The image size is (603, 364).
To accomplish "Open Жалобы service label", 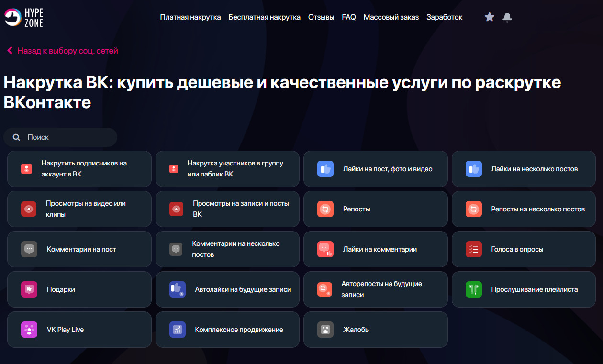I will (357, 330).
